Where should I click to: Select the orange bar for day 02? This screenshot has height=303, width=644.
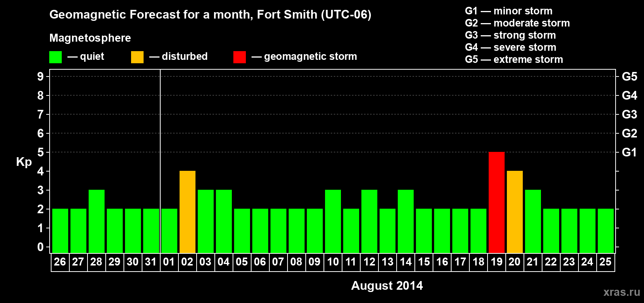point(188,212)
